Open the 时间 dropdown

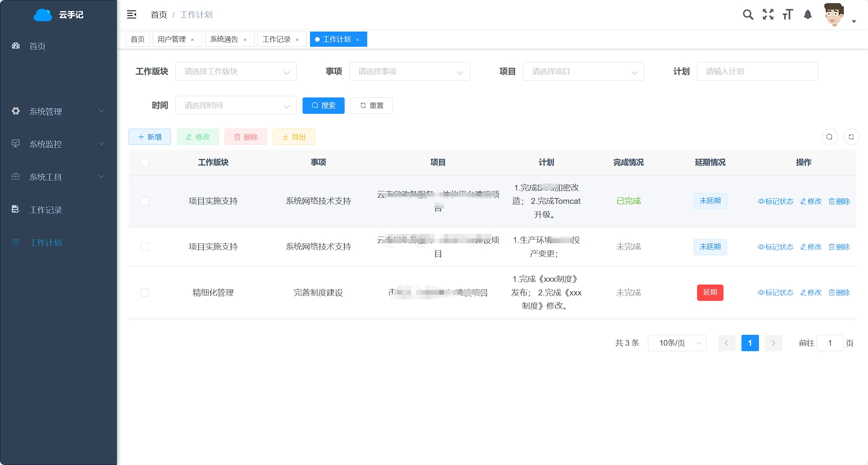tap(236, 105)
